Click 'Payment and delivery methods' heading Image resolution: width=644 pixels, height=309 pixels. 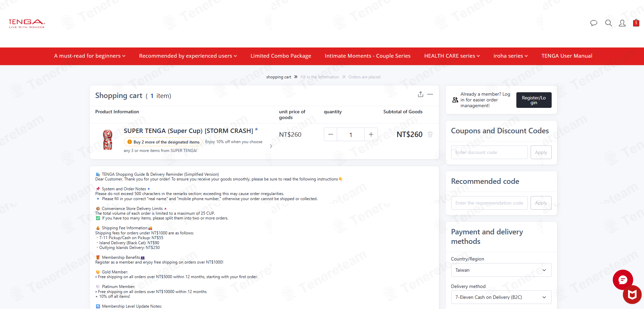tap(487, 236)
